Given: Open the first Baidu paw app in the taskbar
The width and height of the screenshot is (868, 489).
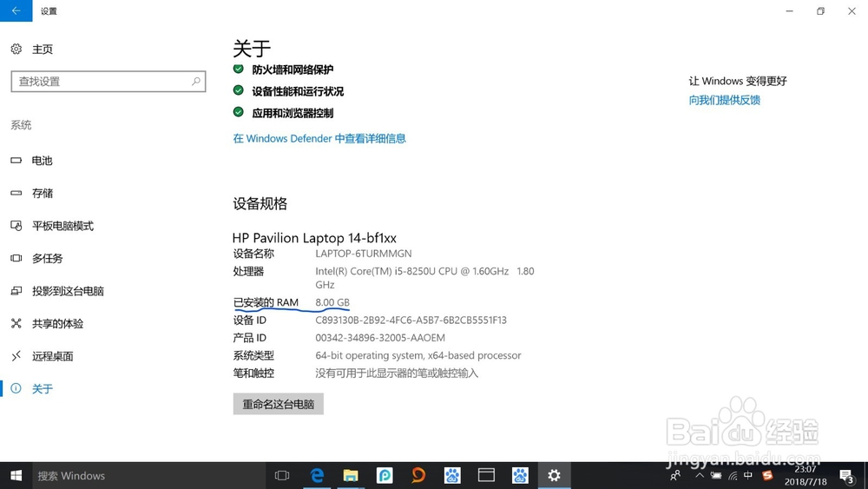Looking at the screenshot, I should pyautogui.click(x=452, y=476).
